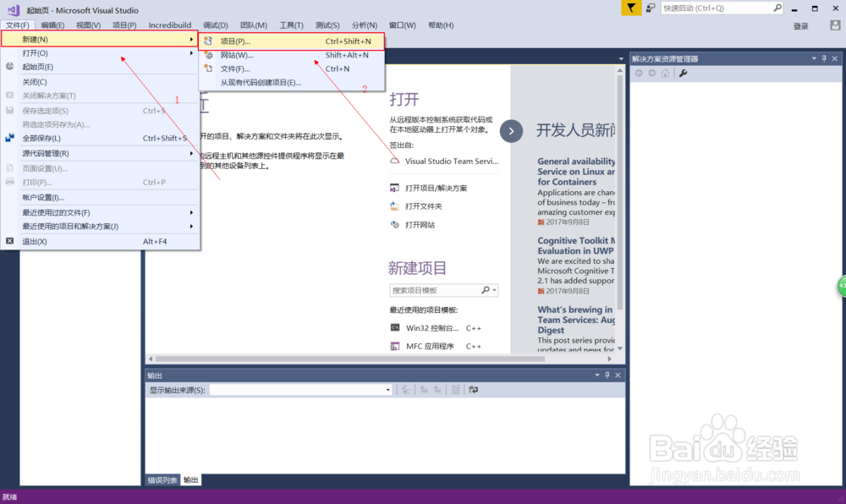Image resolution: width=846 pixels, height=504 pixels.
Task: Click the account avatar icon near 登录
Action: point(835,25)
